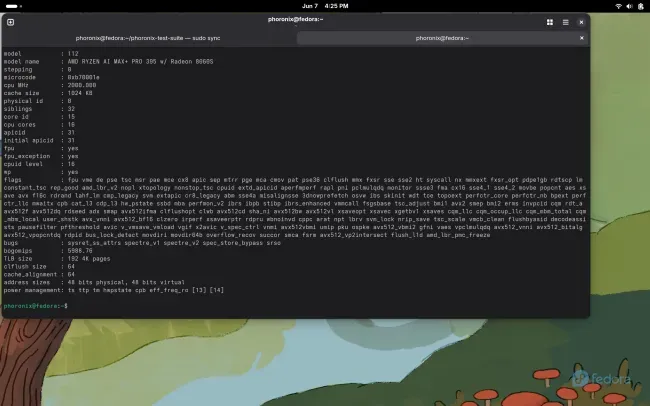Click the Fedora logo watermark on wallpaper
Viewport: 650px width, 406px height.
(x=601, y=378)
